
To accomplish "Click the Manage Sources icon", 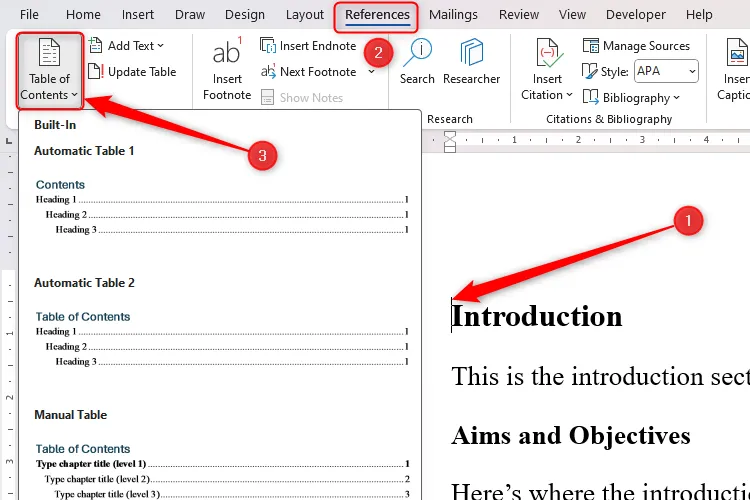I will coord(591,46).
